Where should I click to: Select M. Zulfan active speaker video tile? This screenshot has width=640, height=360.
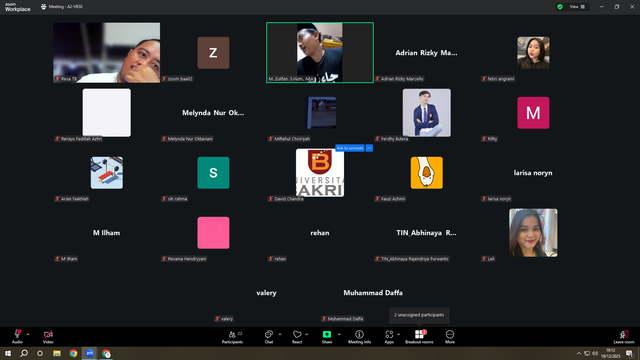click(x=320, y=53)
